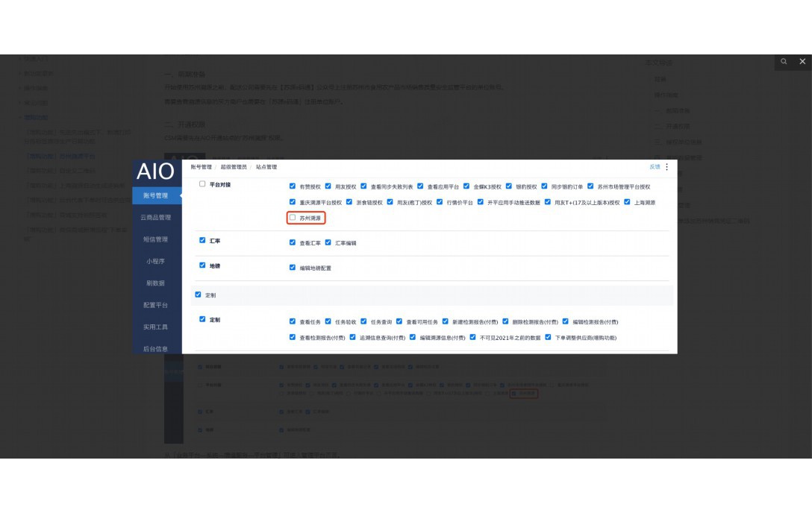812x513 pixels.
Task: Open 配置平台 in the sidebar
Action: pos(156,305)
